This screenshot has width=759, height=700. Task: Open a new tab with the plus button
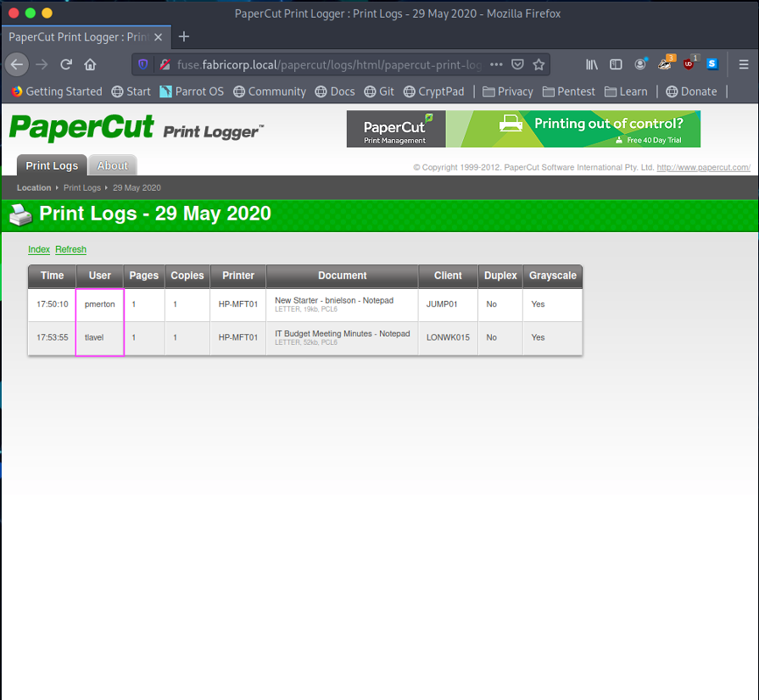(x=184, y=36)
